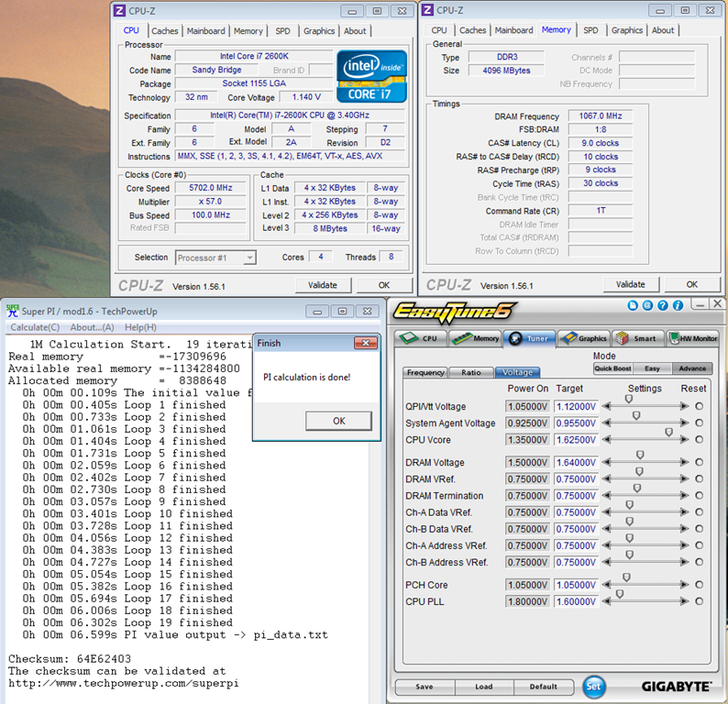Select Reset radio for DRAM Termination

[700, 496]
